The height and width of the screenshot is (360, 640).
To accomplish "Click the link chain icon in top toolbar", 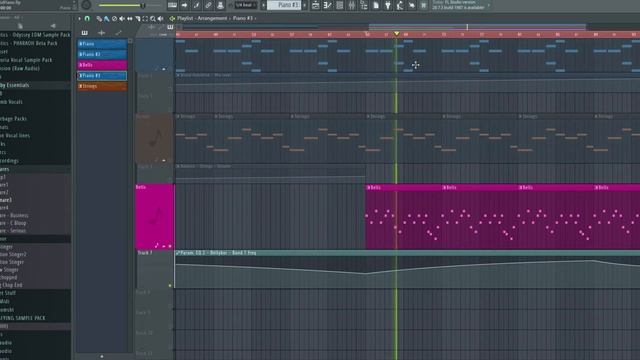I will [x=208, y=5].
